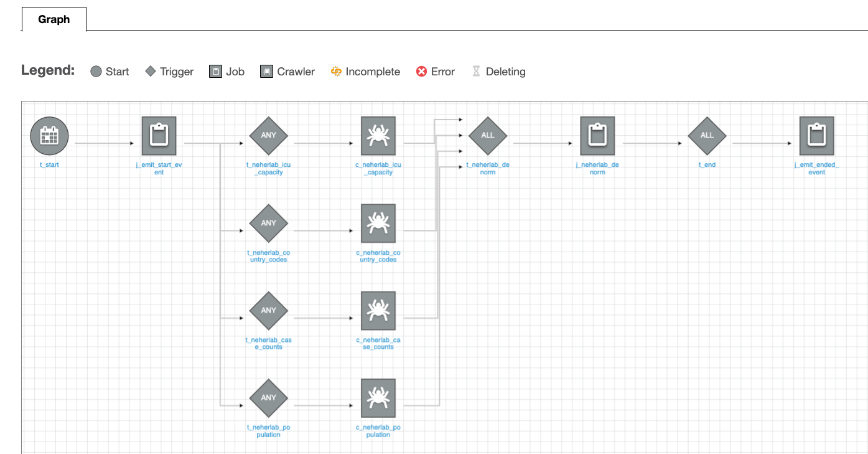Select the j_emit_ended_event job icon
This screenshot has width=868, height=454.
tap(816, 135)
